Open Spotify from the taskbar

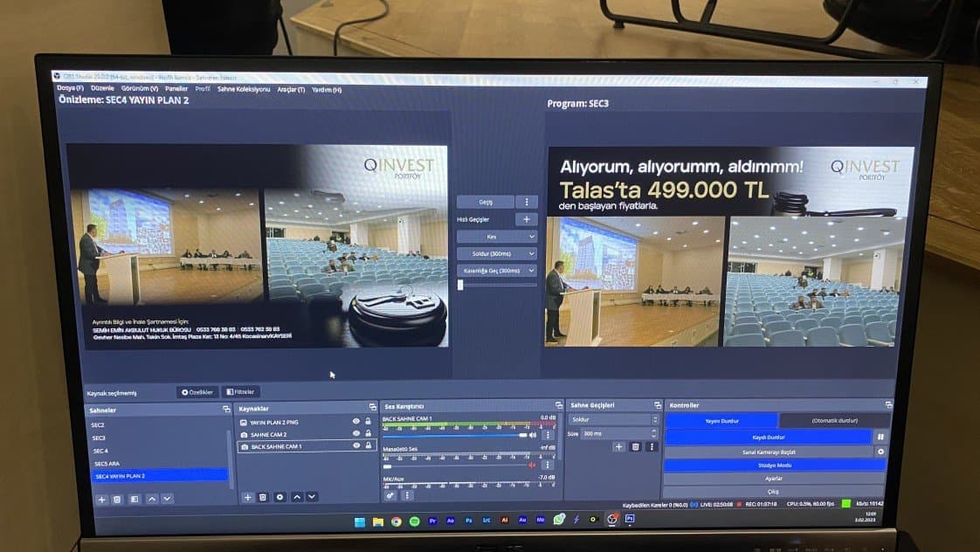click(414, 521)
